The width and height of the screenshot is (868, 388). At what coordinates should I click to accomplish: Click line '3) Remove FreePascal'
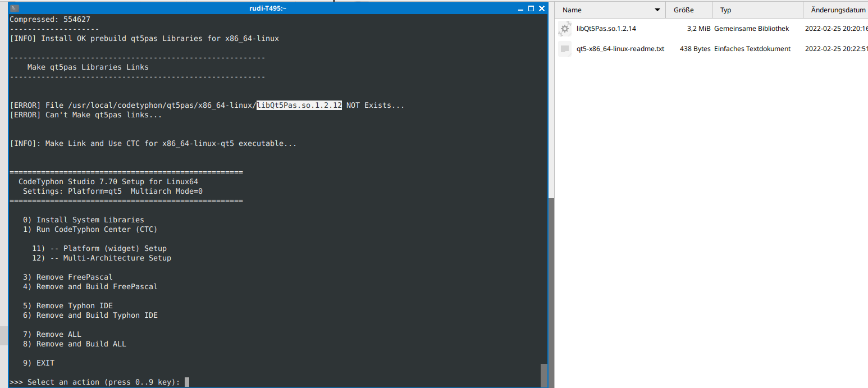pyautogui.click(x=68, y=277)
